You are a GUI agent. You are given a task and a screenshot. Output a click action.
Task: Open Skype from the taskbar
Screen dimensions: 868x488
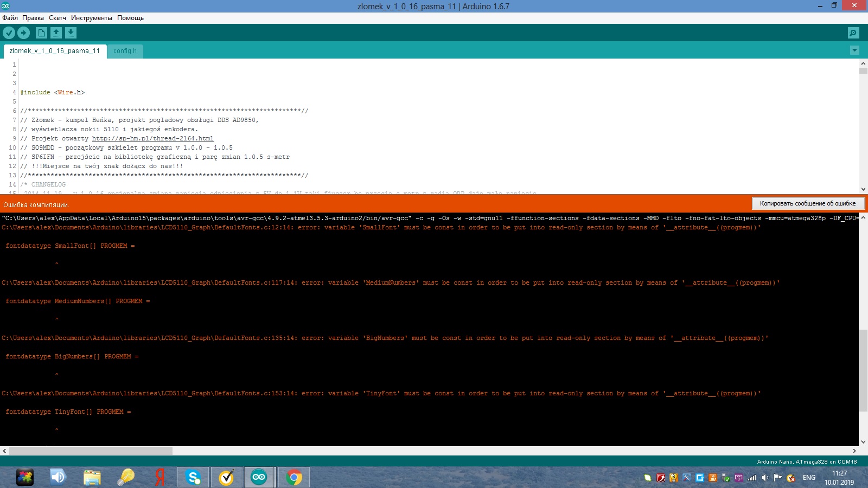(193, 477)
